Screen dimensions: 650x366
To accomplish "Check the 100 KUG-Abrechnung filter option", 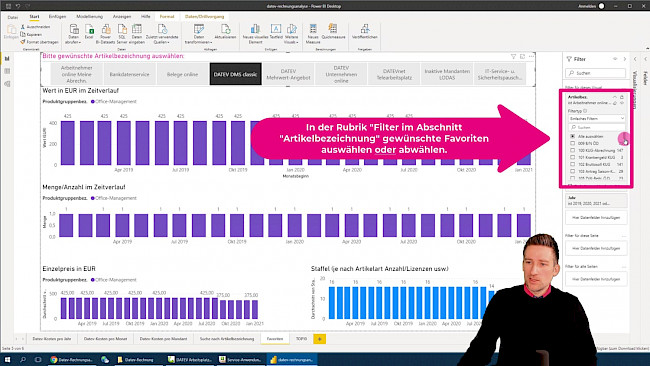I will coord(572,150).
